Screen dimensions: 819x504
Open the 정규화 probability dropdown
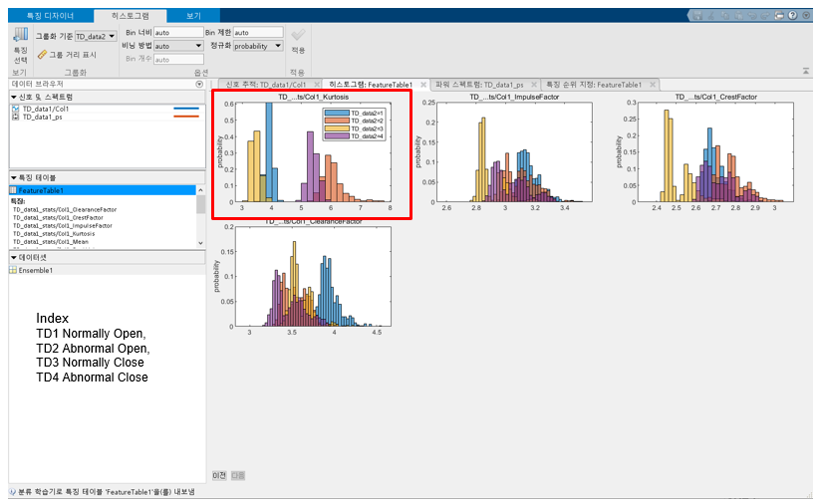point(258,46)
